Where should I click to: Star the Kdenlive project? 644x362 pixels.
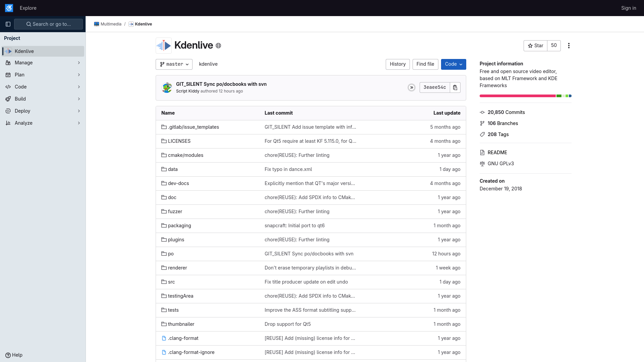tap(535, 46)
